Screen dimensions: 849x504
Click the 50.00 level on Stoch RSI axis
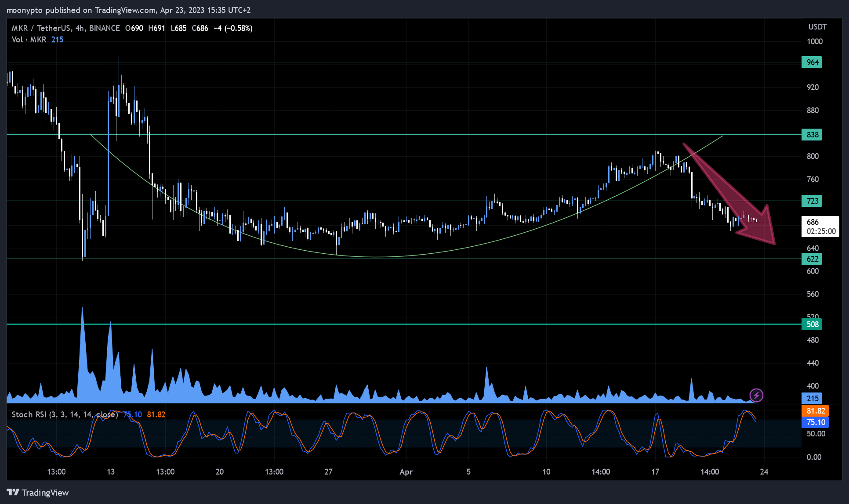click(816, 434)
